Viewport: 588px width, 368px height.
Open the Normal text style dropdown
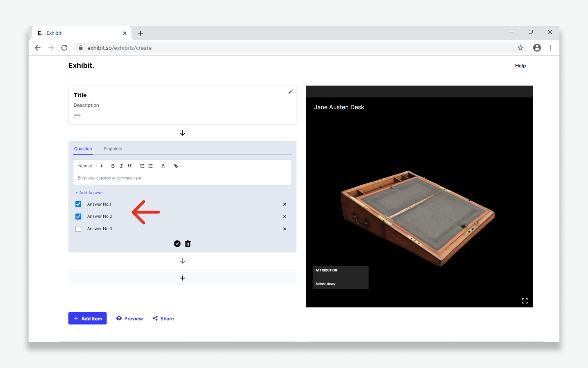click(90, 166)
